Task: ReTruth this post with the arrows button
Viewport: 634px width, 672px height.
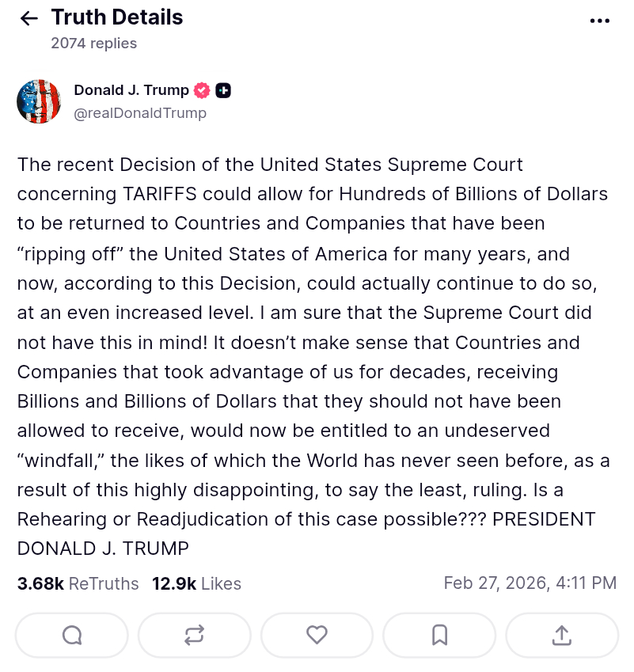Action: tap(194, 635)
